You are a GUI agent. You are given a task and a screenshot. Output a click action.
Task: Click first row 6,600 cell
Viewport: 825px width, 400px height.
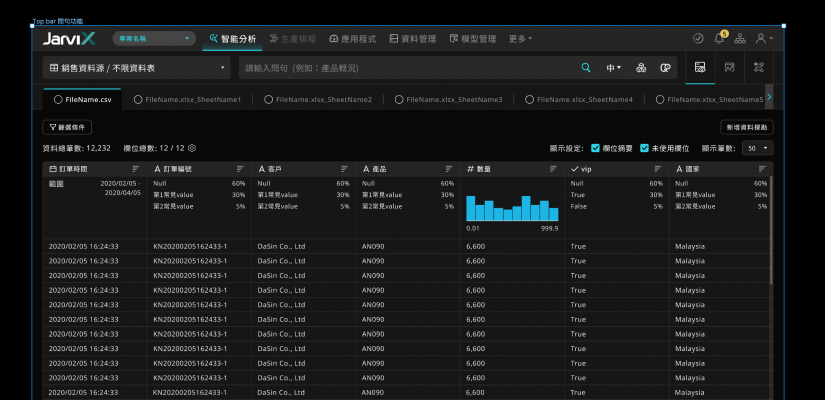click(476, 246)
